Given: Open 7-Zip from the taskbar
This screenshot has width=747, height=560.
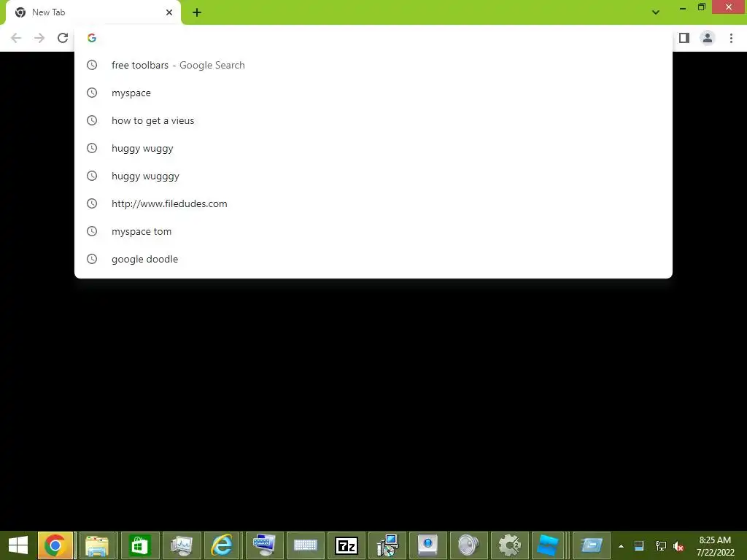Looking at the screenshot, I should click(347, 545).
